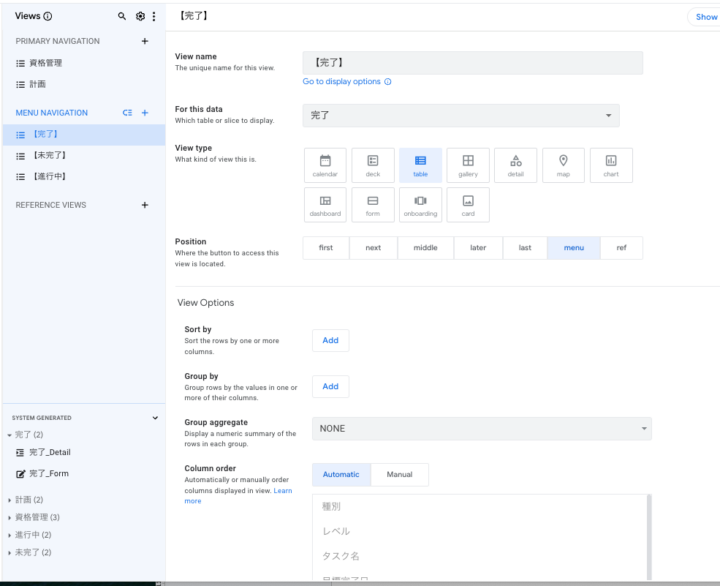Open the Views settings gear icon
The image size is (720, 586).
pyautogui.click(x=140, y=17)
